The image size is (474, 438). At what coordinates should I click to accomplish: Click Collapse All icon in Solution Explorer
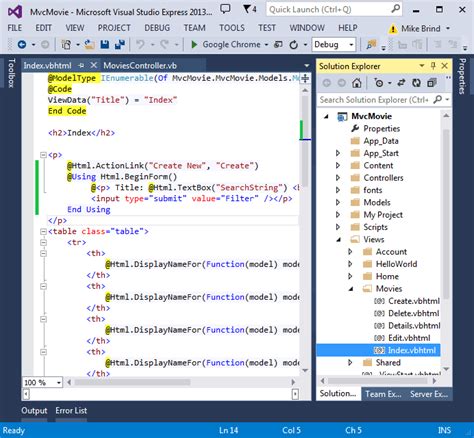click(432, 83)
